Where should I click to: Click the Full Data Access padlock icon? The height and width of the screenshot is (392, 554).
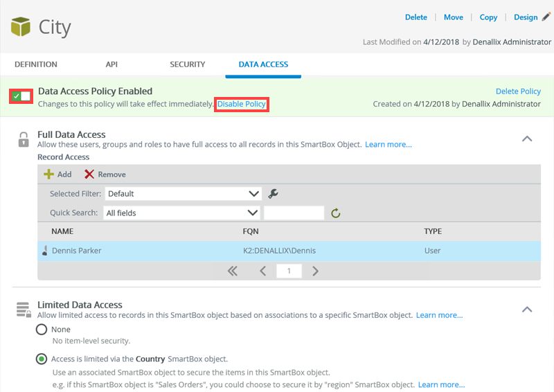[24, 139]
